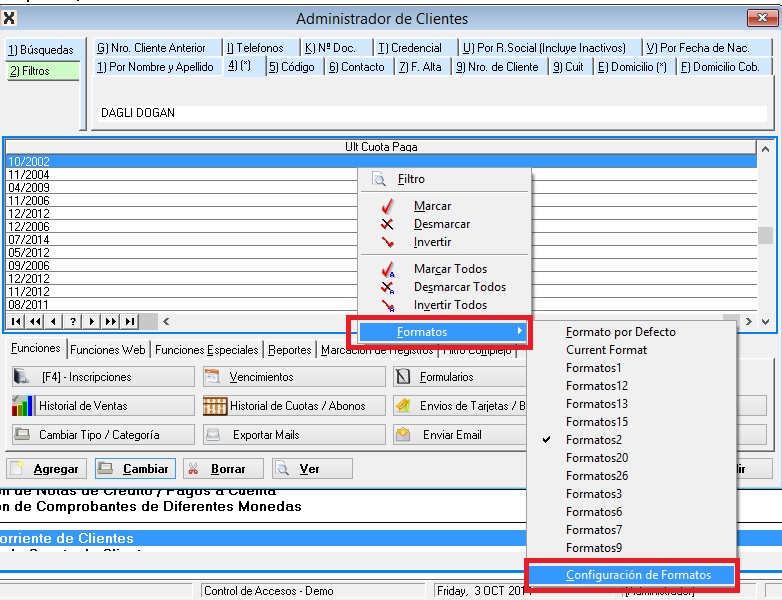Jump to first record navigator arrow

click(x=17, y=322)
